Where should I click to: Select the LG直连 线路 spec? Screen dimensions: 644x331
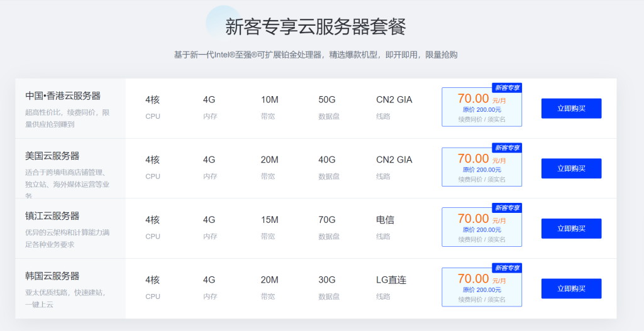(x=391, y=280)
